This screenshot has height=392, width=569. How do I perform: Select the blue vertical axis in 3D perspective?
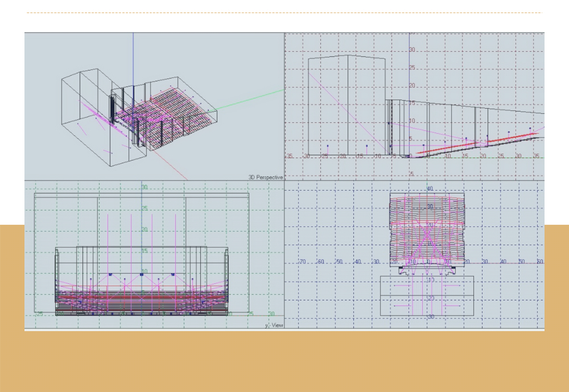tap(133, 57)
